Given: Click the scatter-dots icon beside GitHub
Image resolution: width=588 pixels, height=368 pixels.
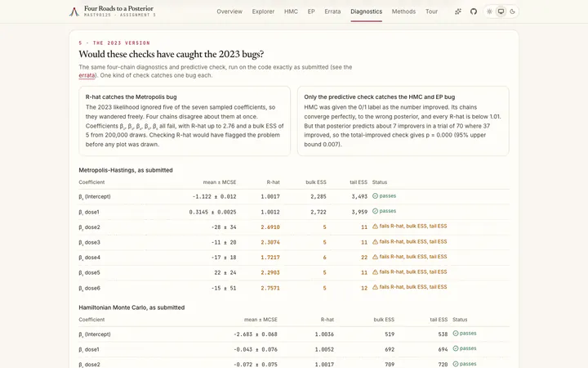Looking at the screenshot, I should click(x=458, y=11).
